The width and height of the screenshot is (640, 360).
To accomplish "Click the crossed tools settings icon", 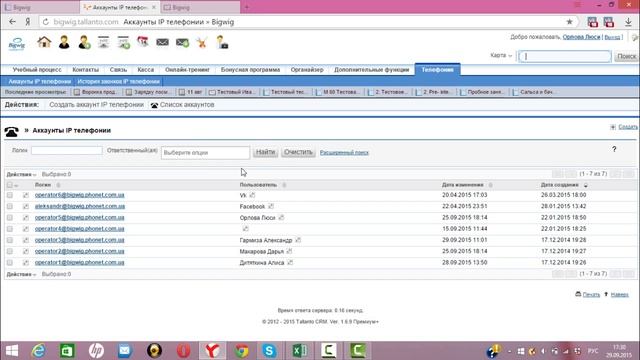I will [202, 42].
